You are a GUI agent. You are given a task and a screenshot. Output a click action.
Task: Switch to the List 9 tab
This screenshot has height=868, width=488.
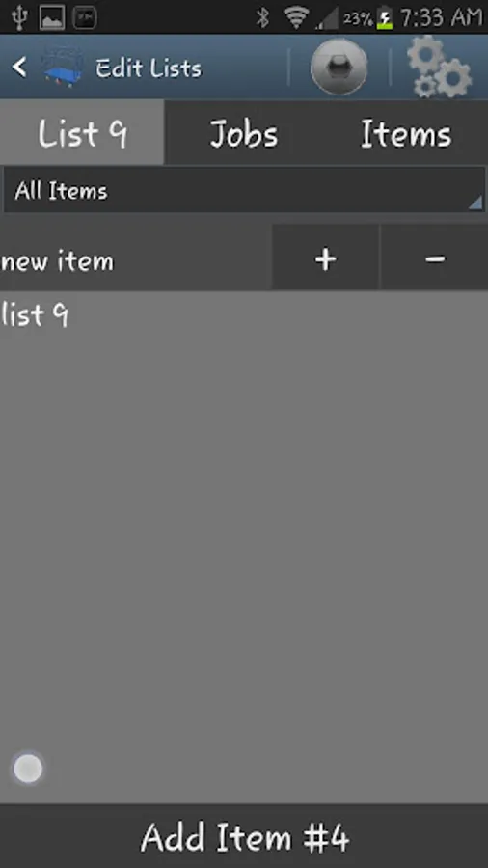(82, 133)
